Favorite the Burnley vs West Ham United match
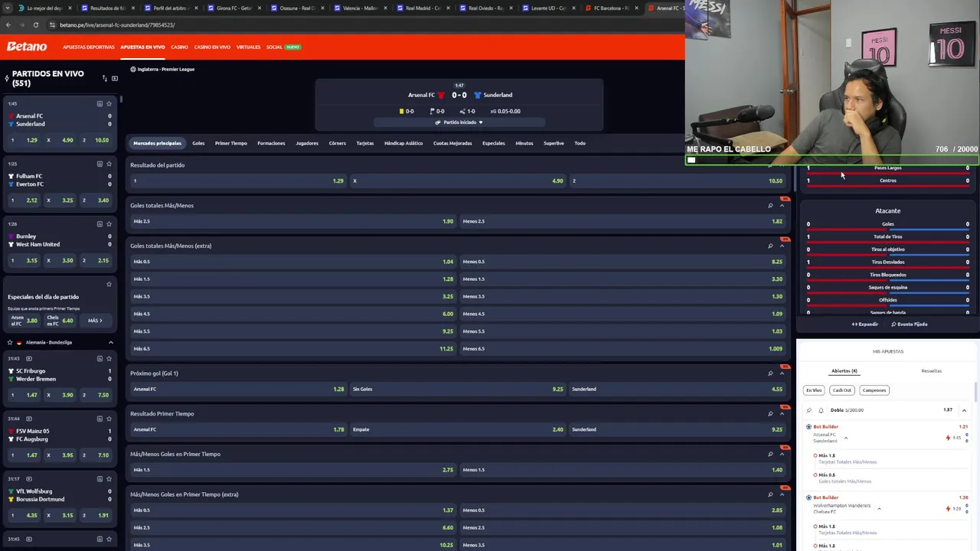 109,224
